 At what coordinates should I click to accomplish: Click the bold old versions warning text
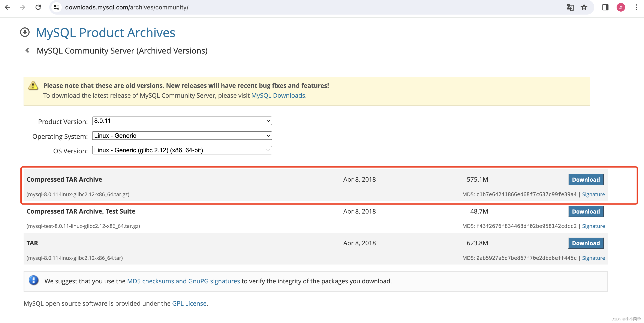(x=186, y=86)
